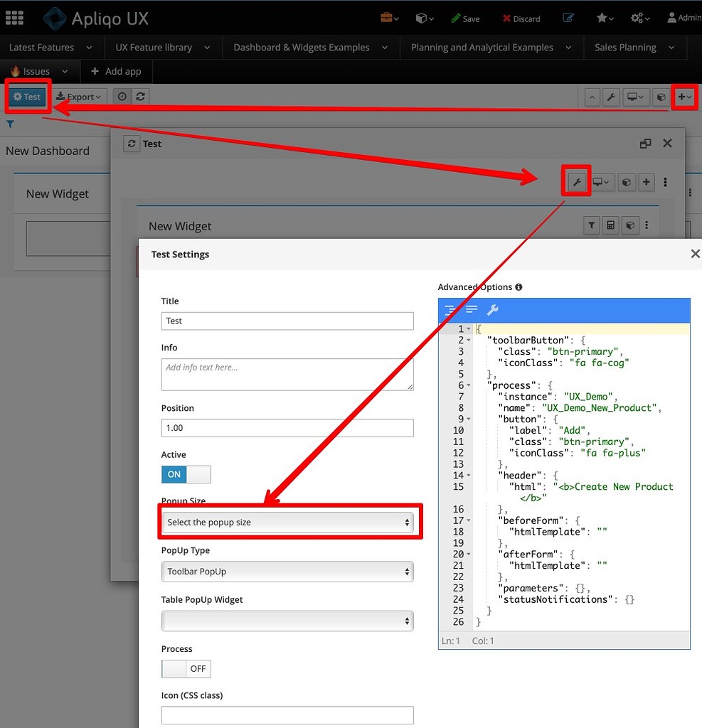Open the Planning and Analytical Examples menu
This screenshot has height=728, width=702.
pos(482,47)
